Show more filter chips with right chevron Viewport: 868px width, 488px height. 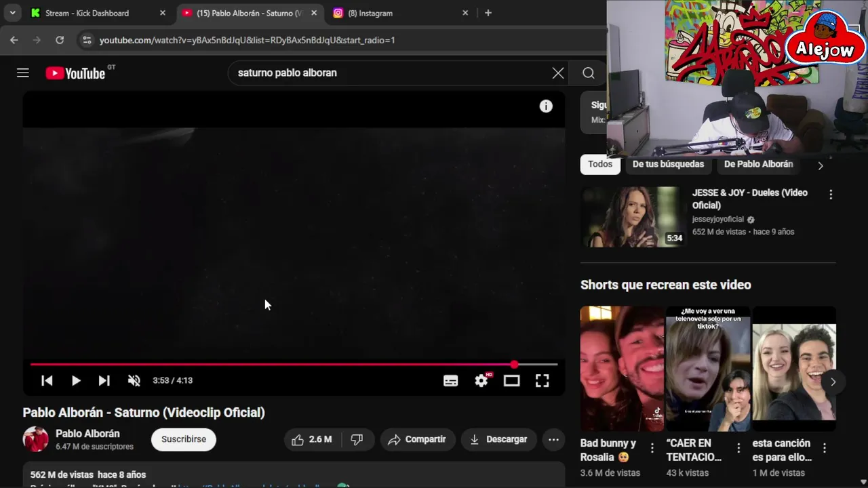pyautogui.click(x=821, y=165)
